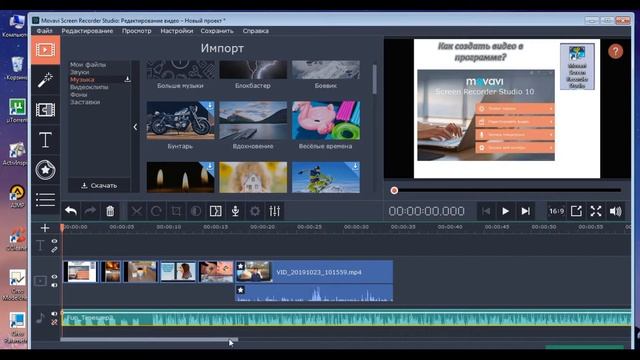
Task: Click the Скачать download button
Action: point(99,185)
